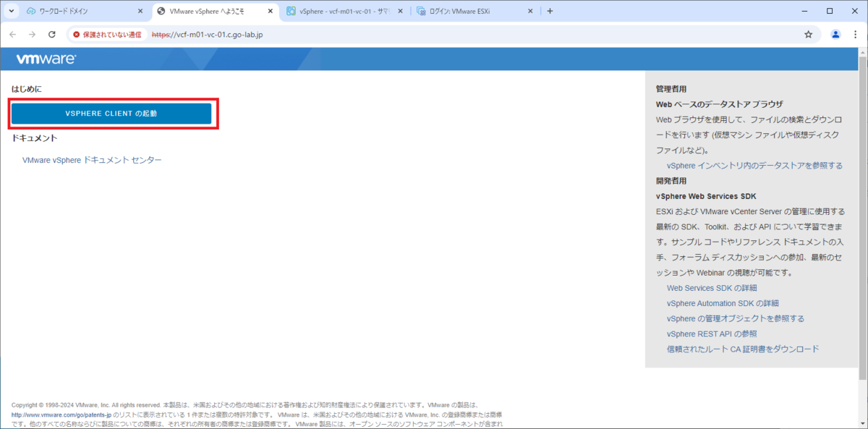Open VMware vSphere ドキュメント センター link
The image size is (868, 429).
(x=92, y=160)
